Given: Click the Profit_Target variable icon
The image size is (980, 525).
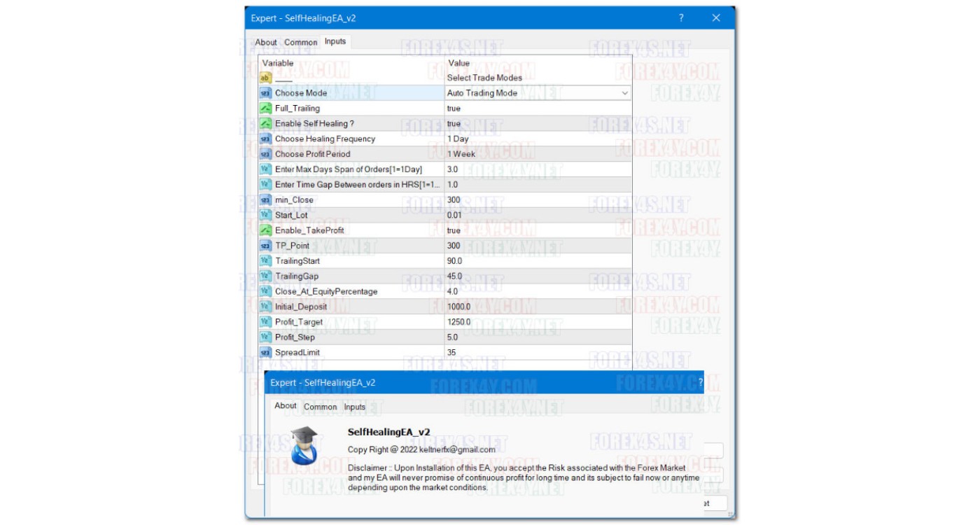Looking at the screenshot, I should click(x=265, y=322).
